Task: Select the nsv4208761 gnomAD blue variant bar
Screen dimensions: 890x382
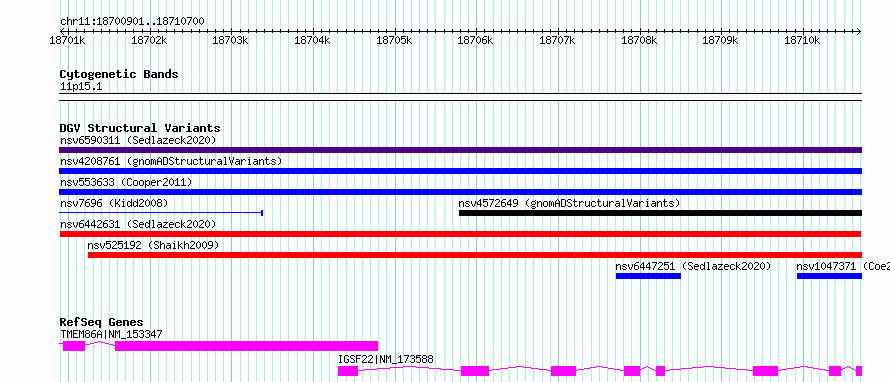Action: click(460, 171)
